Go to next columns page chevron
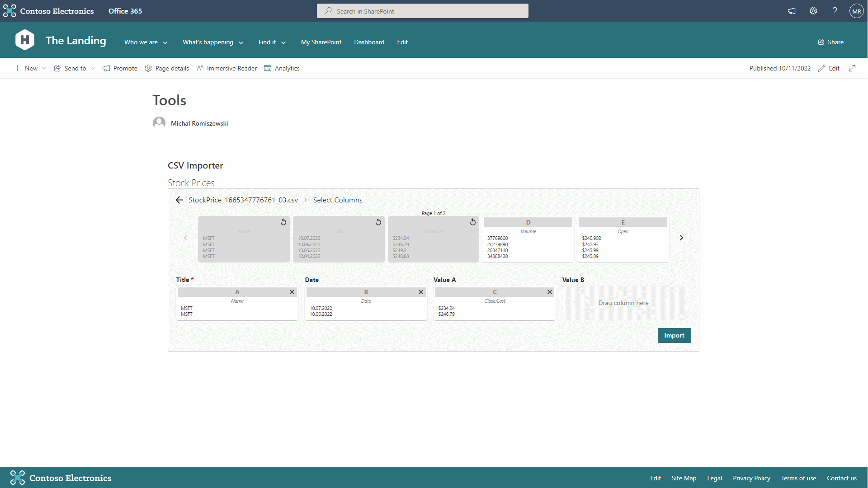The width and height of the screenshot is (868, 488). tap(681, 238)
